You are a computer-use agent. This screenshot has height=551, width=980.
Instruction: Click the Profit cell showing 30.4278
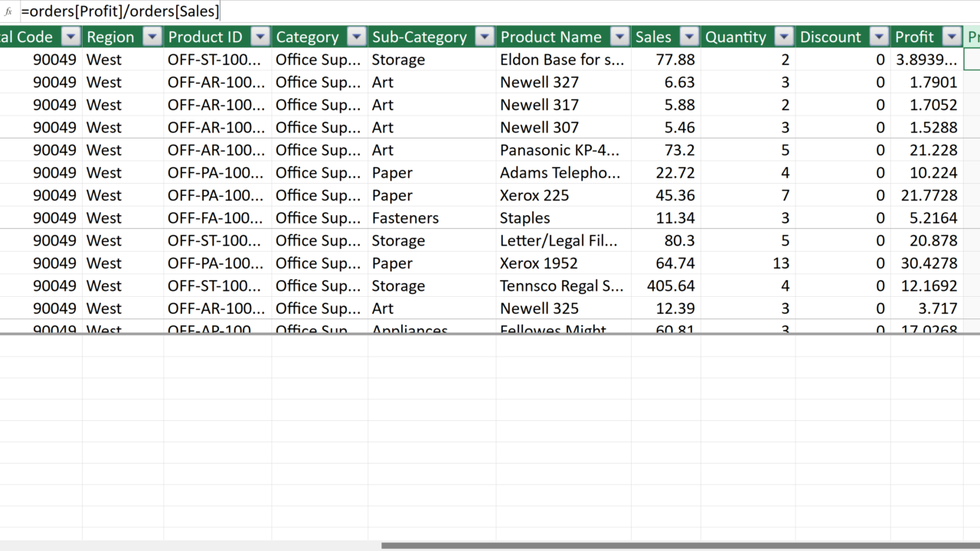(926, 263)
